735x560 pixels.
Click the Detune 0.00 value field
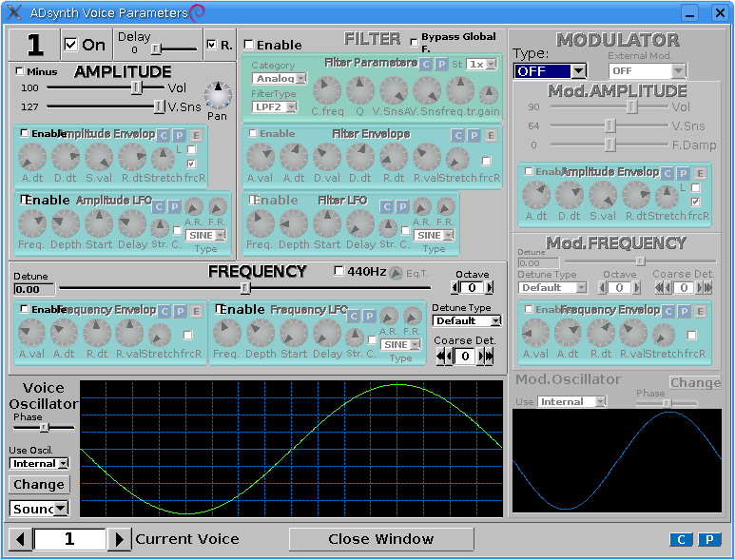tap(34, 289)
